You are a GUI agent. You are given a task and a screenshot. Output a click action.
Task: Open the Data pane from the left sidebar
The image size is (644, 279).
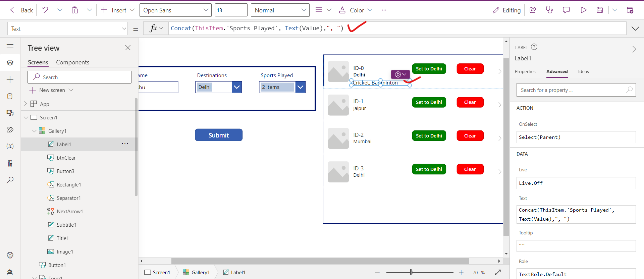pos(10,96)
